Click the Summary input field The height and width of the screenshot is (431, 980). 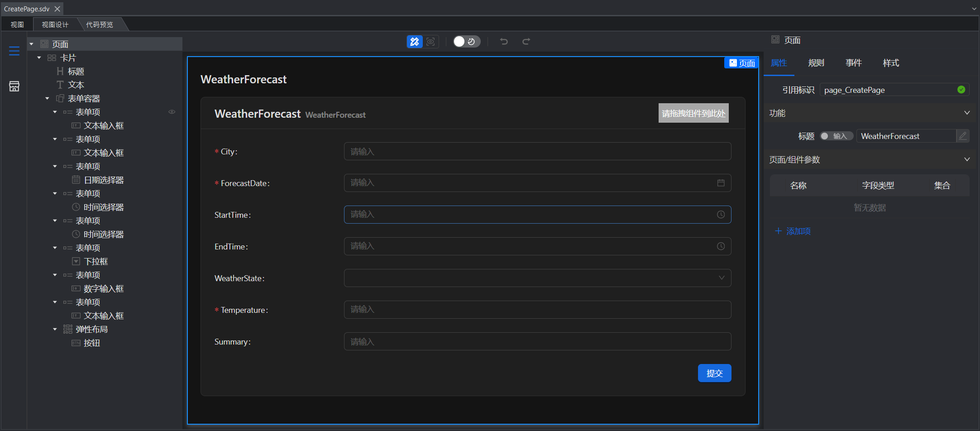[537, 341]
